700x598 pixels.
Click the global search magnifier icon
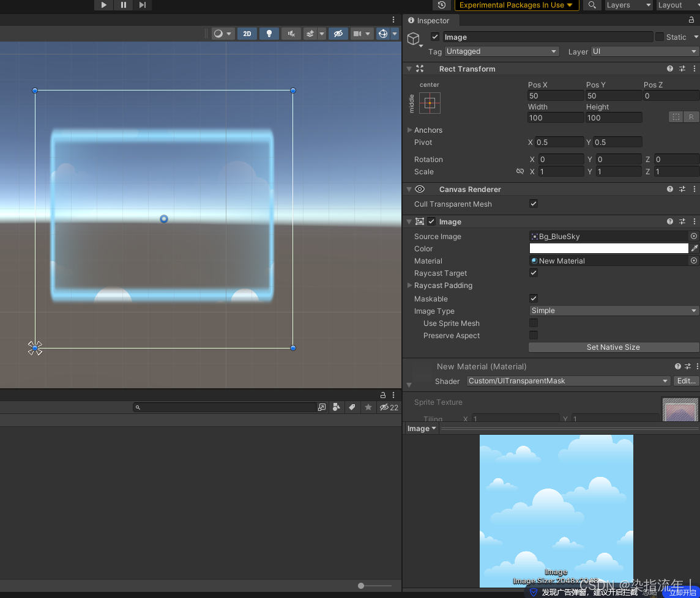[x=592, y=5]
